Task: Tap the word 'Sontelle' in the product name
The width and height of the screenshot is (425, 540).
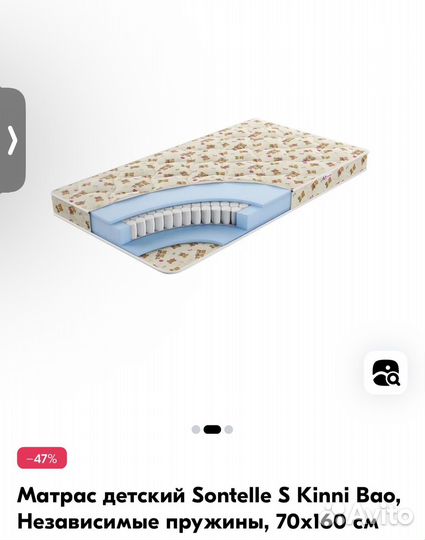Action: click(x=231, y=496)
